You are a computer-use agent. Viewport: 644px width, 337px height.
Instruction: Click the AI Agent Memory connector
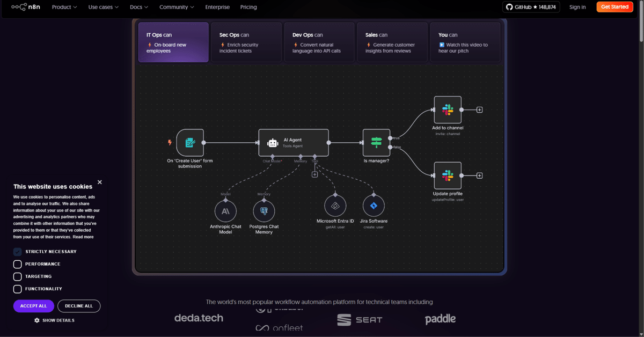click(299, 156)
